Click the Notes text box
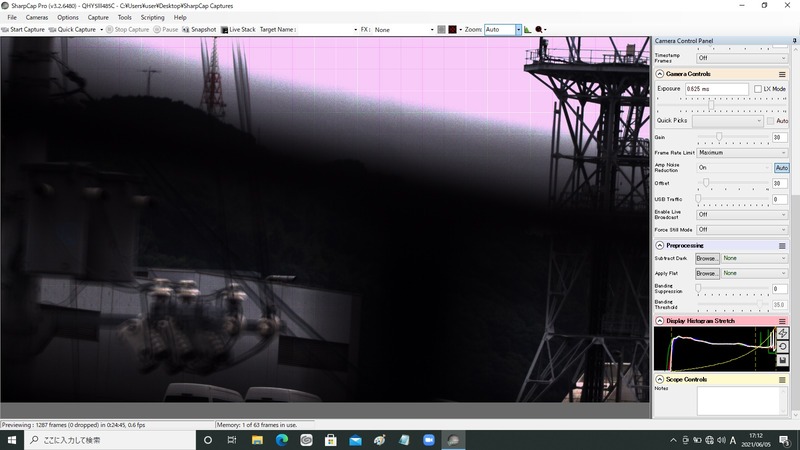The width and height of the screenshot is (800, 450). tap(742, 401)
